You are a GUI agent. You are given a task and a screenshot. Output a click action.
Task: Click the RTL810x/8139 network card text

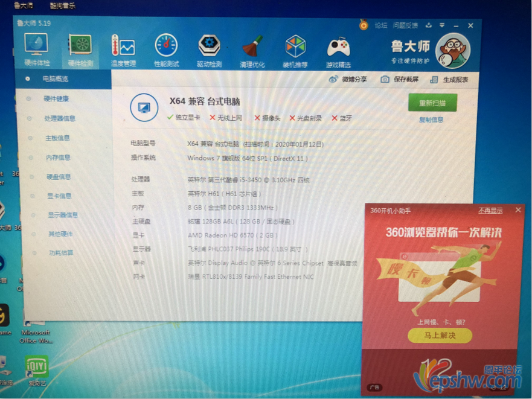tap(251, 276)
